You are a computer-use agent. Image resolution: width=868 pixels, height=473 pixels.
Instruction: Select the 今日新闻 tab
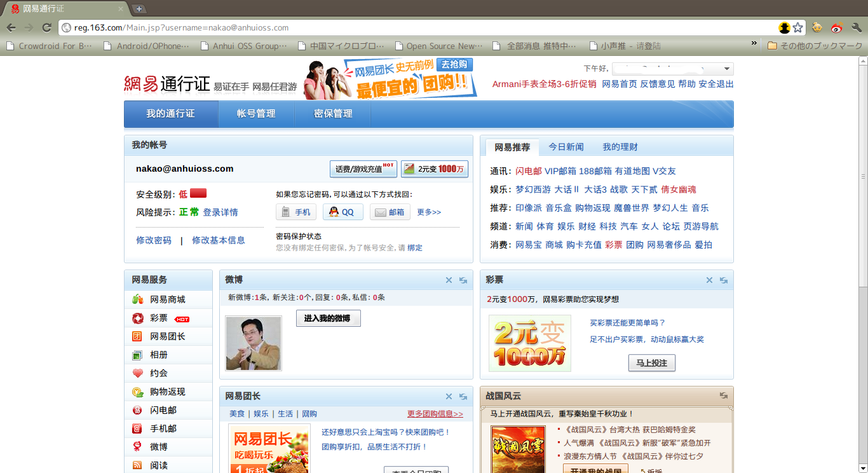tap(566, 147)
